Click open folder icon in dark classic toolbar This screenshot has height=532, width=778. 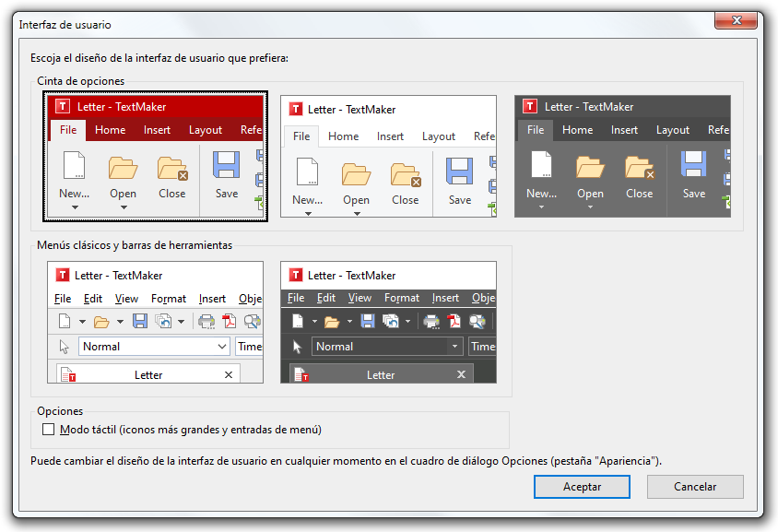[332, 322]
